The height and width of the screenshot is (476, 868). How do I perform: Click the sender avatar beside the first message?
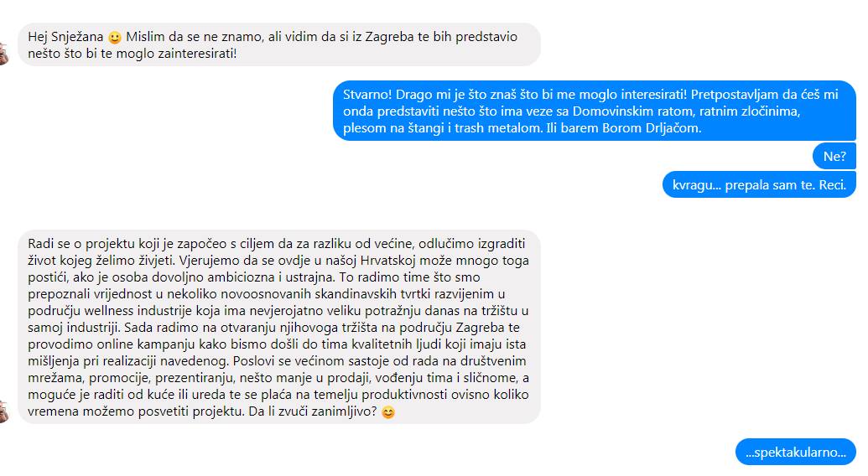click(x=4, y=54)
